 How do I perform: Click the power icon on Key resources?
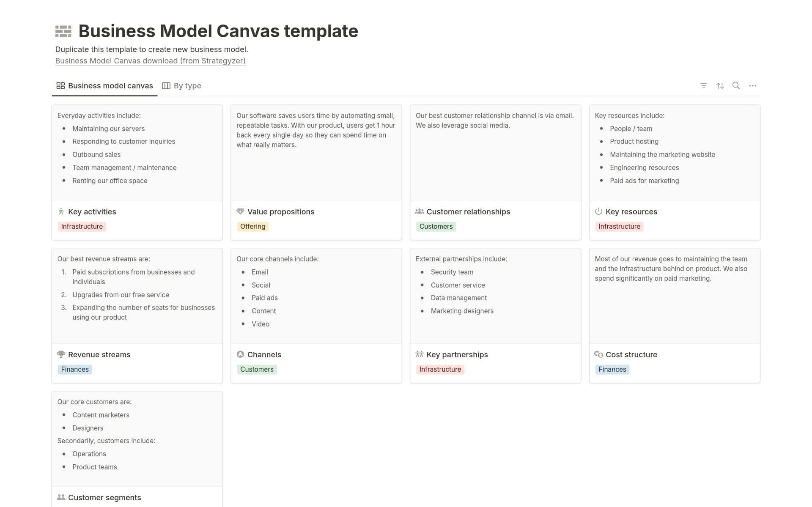pos(599,211)
